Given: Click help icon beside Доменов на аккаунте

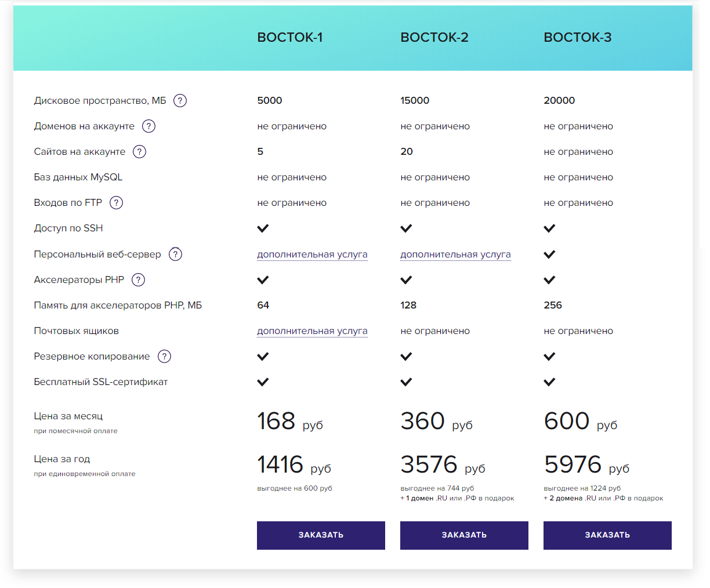Looking at the screenshot, I should coord(148,126).
